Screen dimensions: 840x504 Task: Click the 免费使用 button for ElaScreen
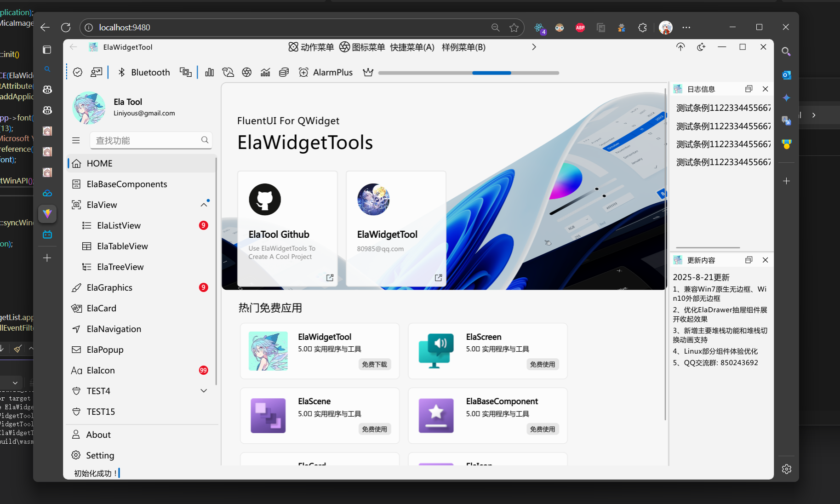pyautogui.click(x=542, y=364)
